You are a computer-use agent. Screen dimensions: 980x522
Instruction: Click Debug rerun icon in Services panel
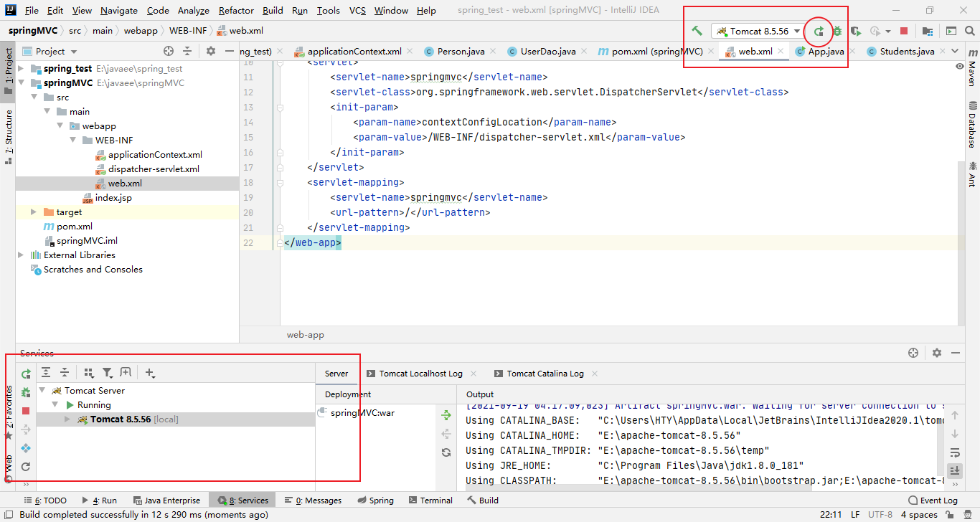[x=26, y=392]
